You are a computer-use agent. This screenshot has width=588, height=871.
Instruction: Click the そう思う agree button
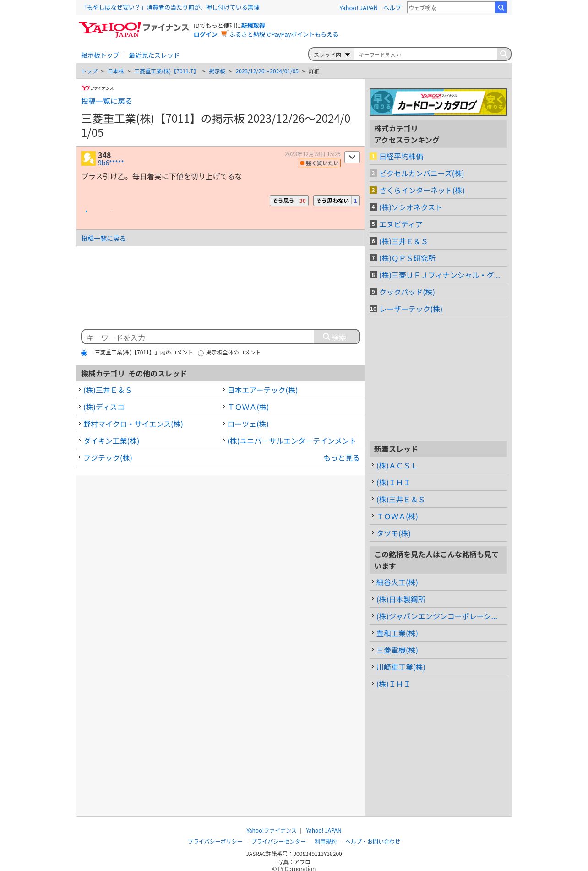[x=289, y=201]
